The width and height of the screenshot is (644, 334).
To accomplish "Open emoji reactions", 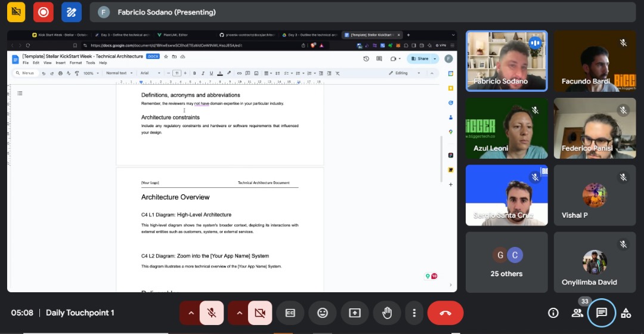I will [x=323, y=313].
